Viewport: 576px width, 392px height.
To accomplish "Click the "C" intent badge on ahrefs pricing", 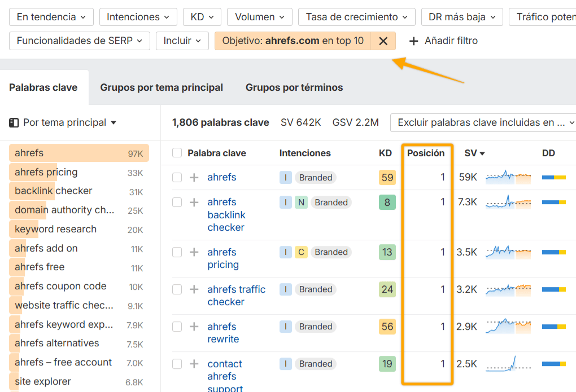I will (302, 252).
